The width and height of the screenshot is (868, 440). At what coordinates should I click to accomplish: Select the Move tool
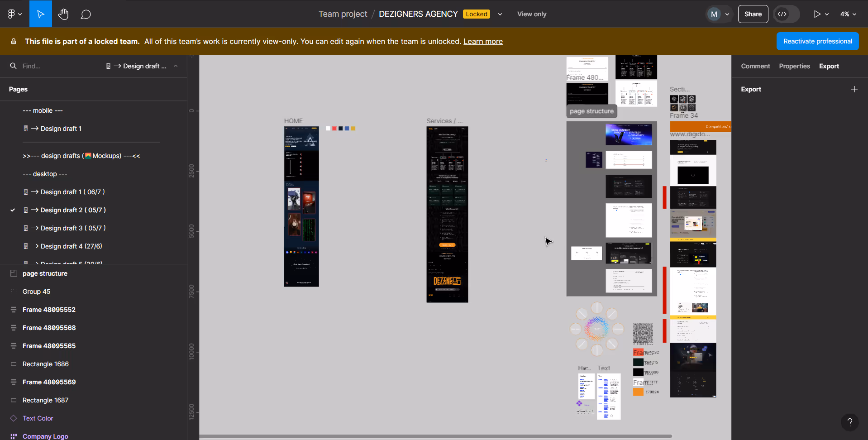click(x=41, y=14)
